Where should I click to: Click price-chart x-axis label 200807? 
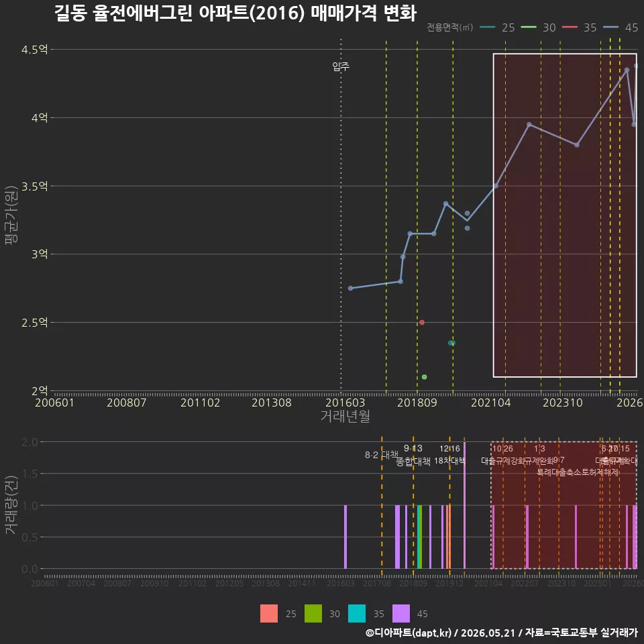[127, 402]
